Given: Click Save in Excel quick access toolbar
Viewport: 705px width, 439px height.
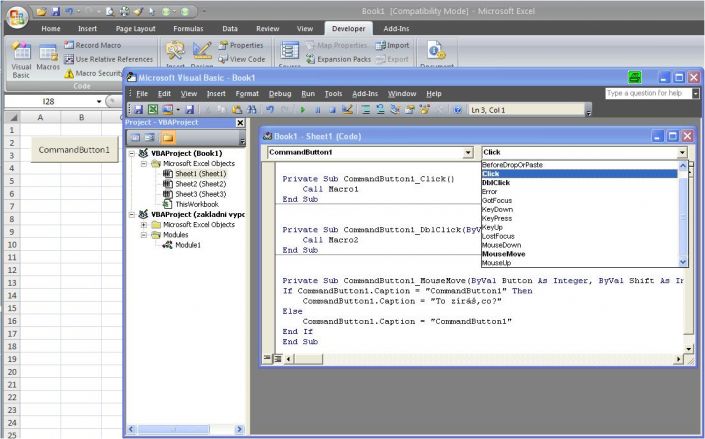Looking at the screenshot, I should 55,12.
